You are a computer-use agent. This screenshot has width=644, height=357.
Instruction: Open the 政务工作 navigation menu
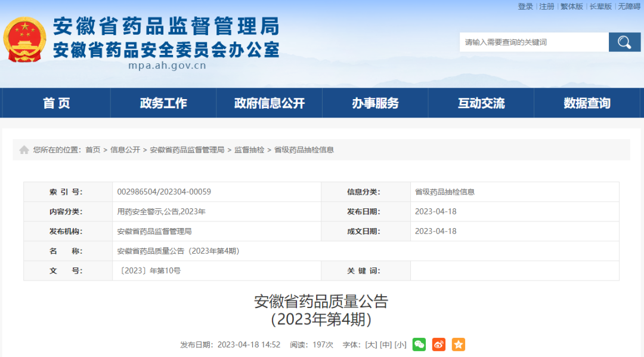[x=163, y=103]
